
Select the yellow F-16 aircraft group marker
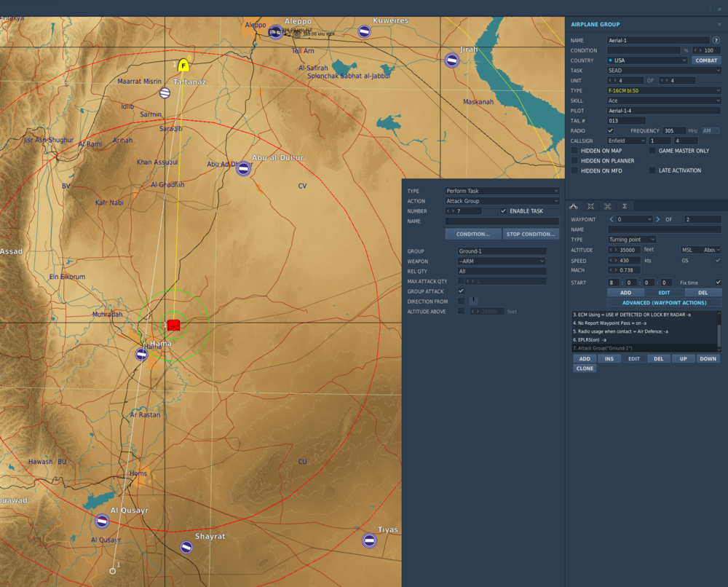183,66
